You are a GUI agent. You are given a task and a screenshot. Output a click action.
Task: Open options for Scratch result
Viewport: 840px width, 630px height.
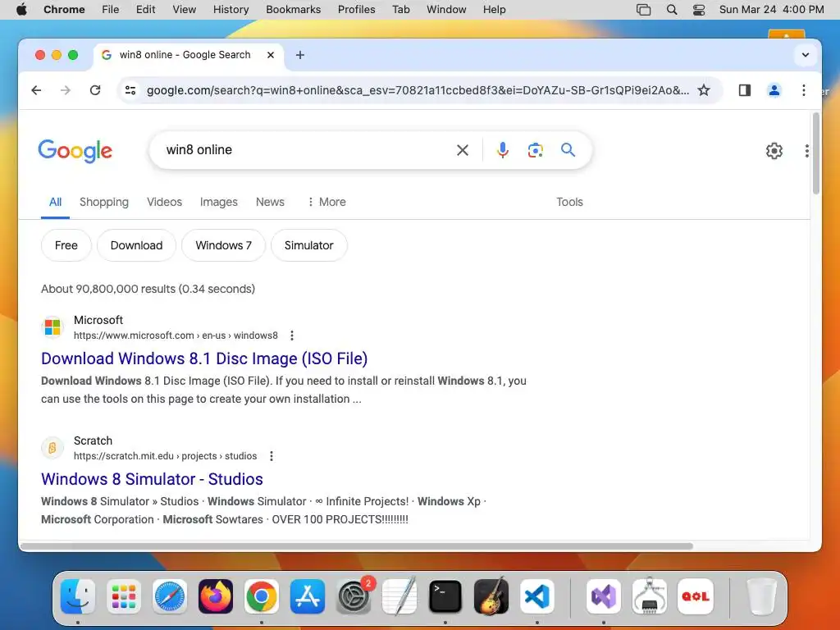coord(272,456)
